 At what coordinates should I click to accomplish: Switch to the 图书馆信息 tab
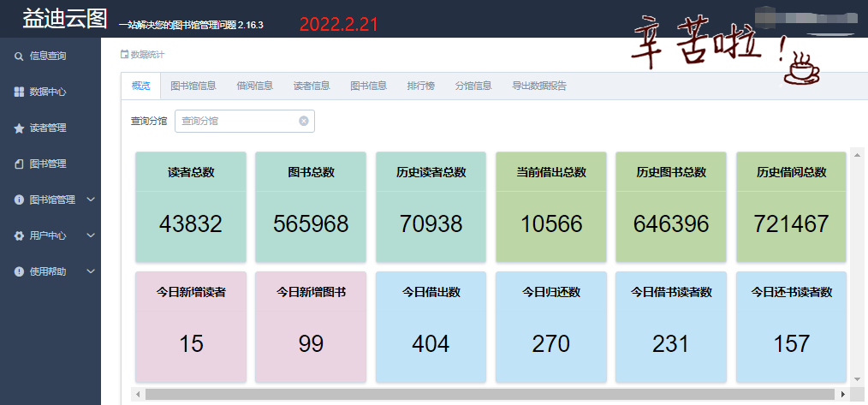click(x=193, y=86)
